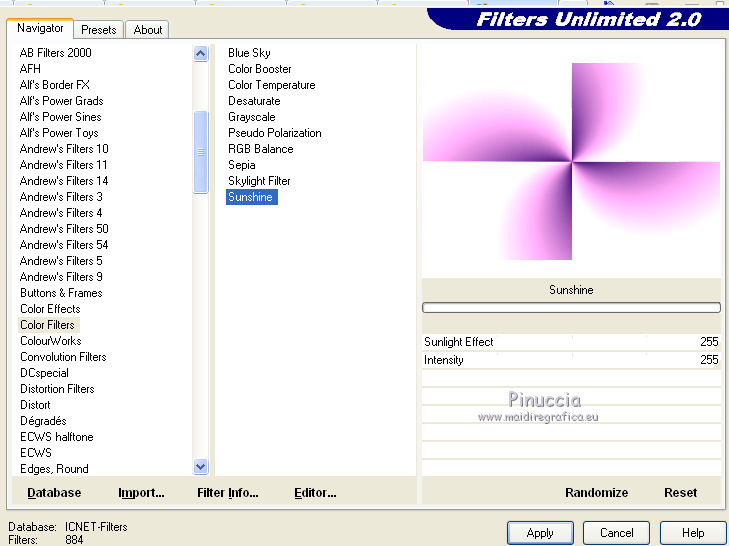
Task: Select AB Filters 2000 category
Action: 55,53
